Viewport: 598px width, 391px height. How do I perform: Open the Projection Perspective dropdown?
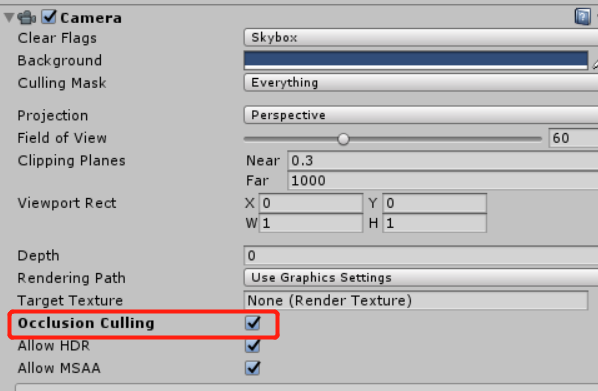pos(421,115)
